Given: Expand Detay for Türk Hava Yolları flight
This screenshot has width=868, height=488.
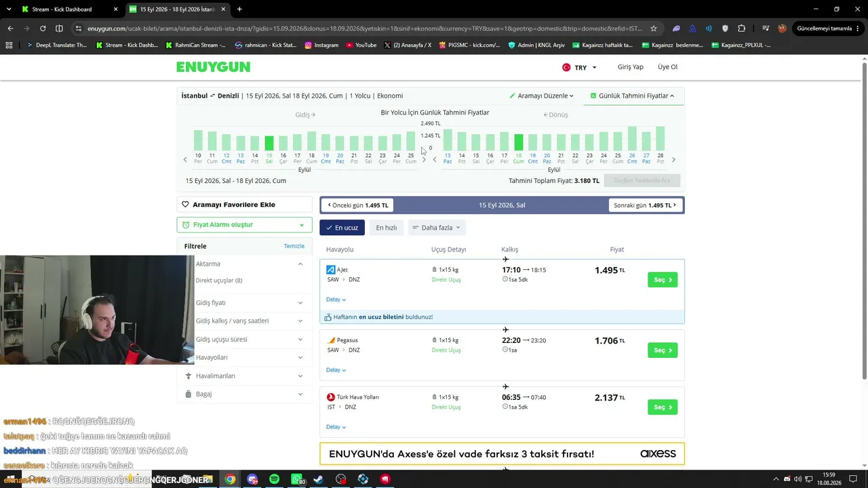Looking at the screenshot, I should tap(336, 427).
